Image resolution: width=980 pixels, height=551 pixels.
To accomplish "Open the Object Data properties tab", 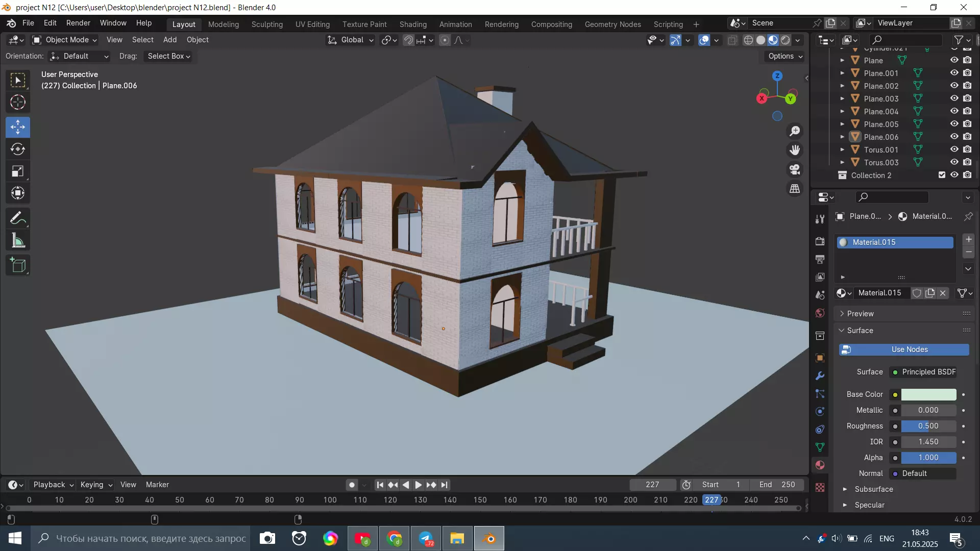I will coord(820,447).
